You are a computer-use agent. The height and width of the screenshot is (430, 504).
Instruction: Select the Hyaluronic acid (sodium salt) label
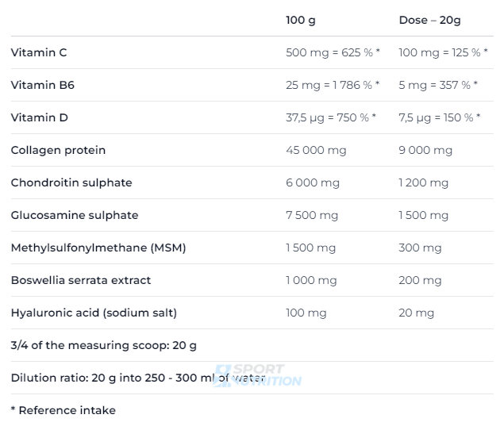(x=94, y=313)
